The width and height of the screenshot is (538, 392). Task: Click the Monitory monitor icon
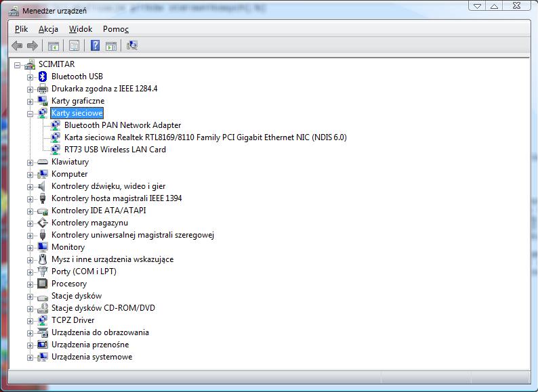click(x=43, y=247)
